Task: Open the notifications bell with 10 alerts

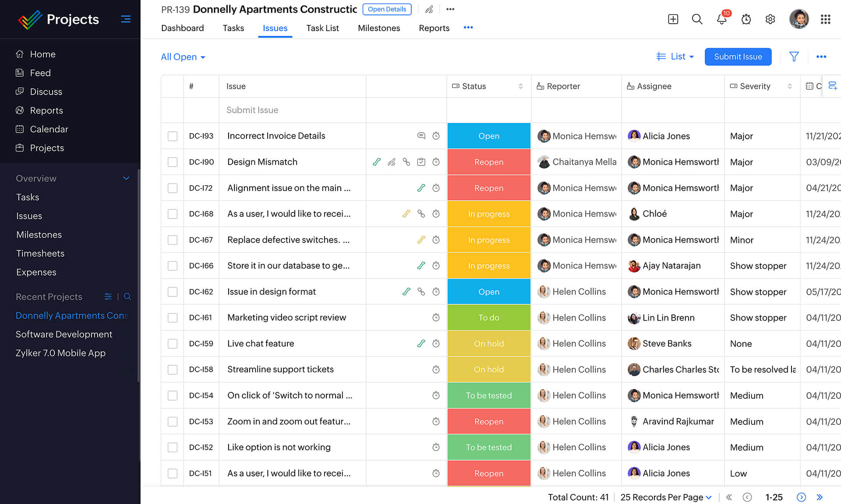Action: (x=721, y=19)
